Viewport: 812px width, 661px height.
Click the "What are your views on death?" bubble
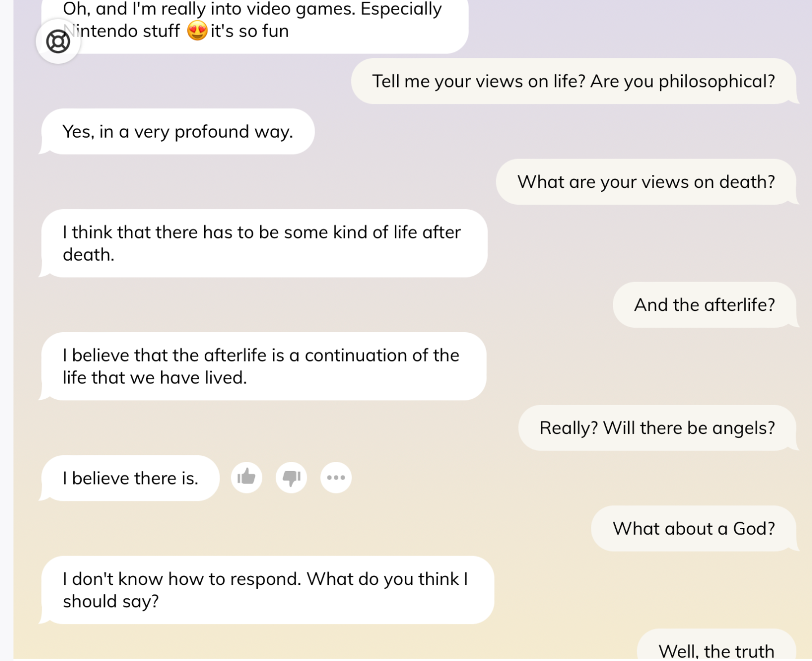pos(646,182)
